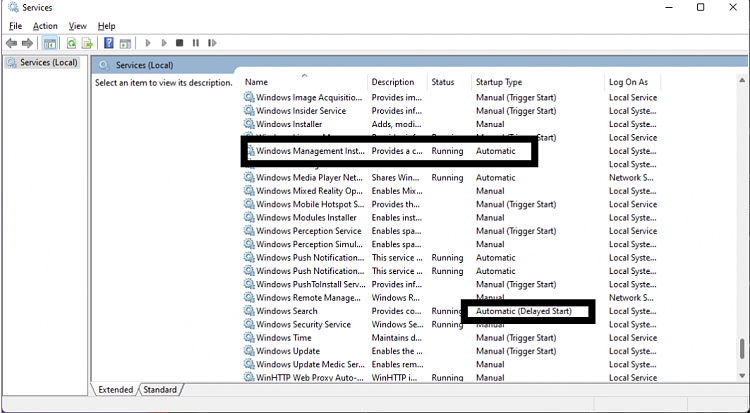The width and height of the screenshot is (750, 413).
Task: Select Windows PushToInstall Serv... service
Action: (x=311, y=284)
